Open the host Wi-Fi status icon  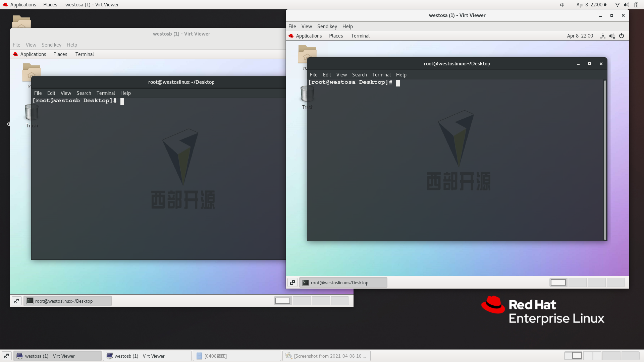(617, 5)
